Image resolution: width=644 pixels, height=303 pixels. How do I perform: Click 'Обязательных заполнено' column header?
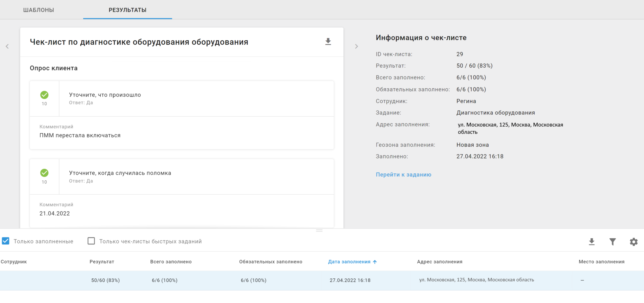coord(270,262)
